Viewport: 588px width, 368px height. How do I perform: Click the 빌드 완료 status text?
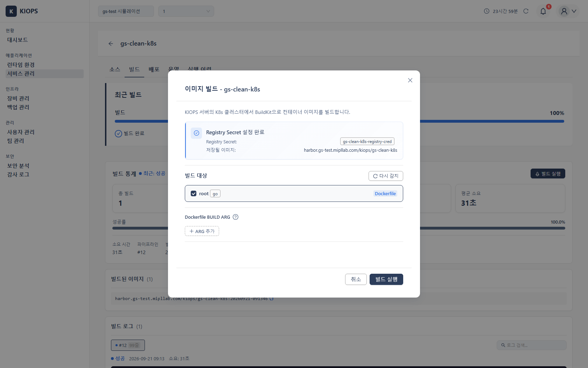[134, 134]
